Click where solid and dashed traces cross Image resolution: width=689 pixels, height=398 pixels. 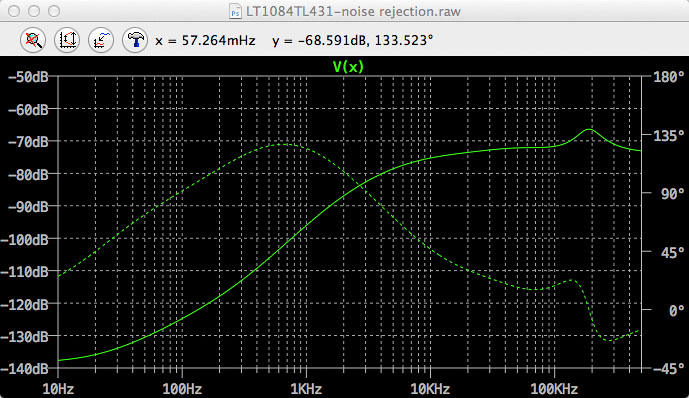pos(361,185)
